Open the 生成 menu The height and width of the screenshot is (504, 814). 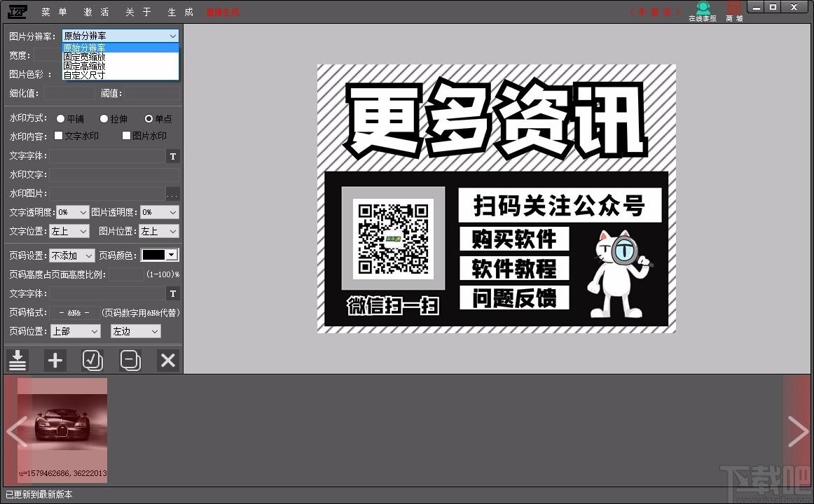coord(180,12)
